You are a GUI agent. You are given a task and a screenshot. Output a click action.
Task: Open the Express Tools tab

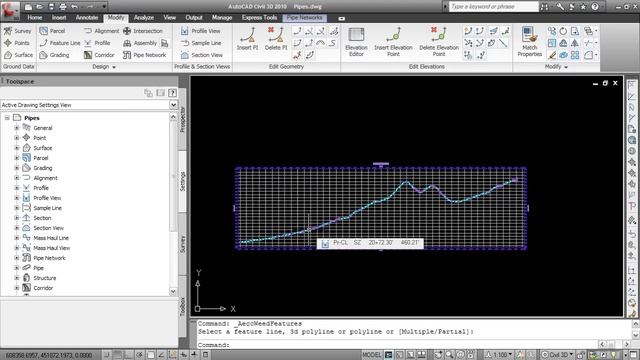(259, 18)
